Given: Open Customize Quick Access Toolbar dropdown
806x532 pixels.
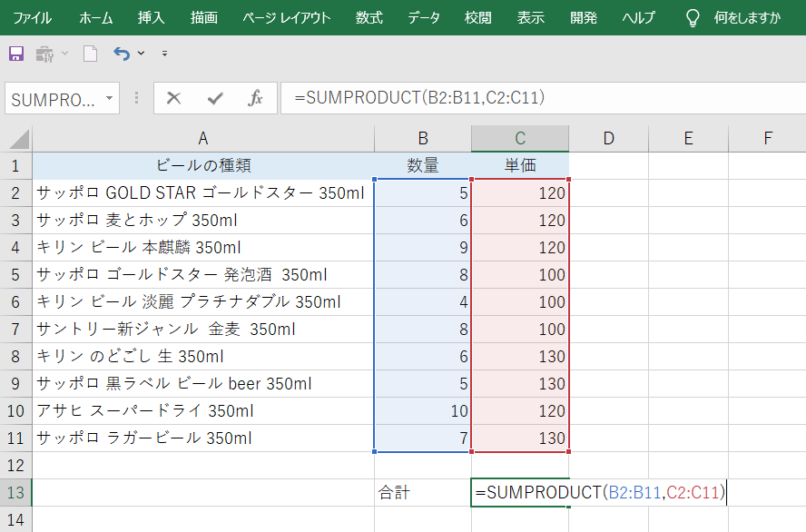Looking at the screenshot, I should point(164,54).
